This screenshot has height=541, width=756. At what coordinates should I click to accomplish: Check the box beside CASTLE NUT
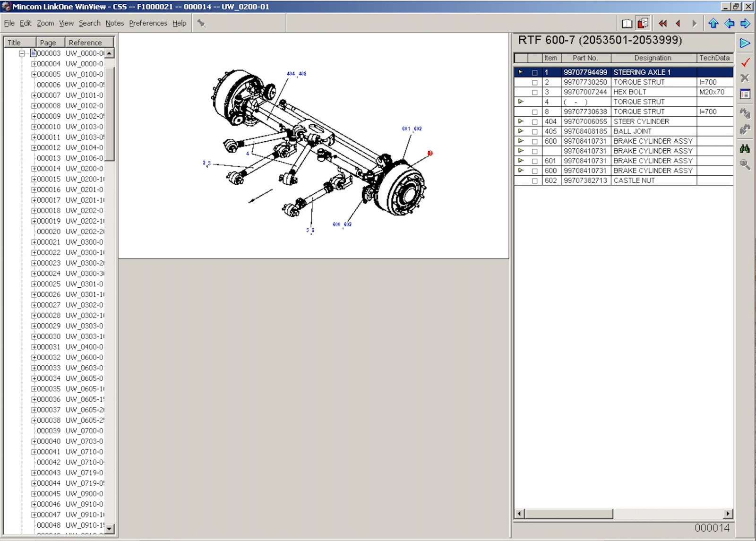[x=534, y=181]
